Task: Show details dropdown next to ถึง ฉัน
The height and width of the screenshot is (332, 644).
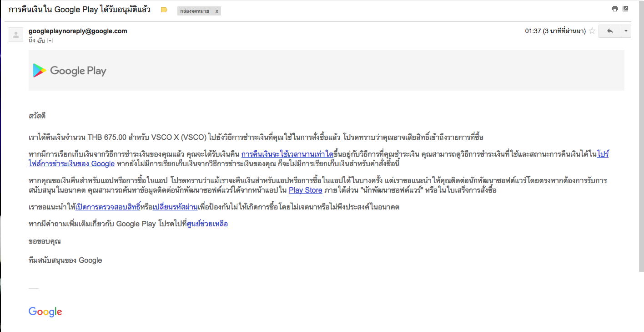Action: (x=50, y=41)
